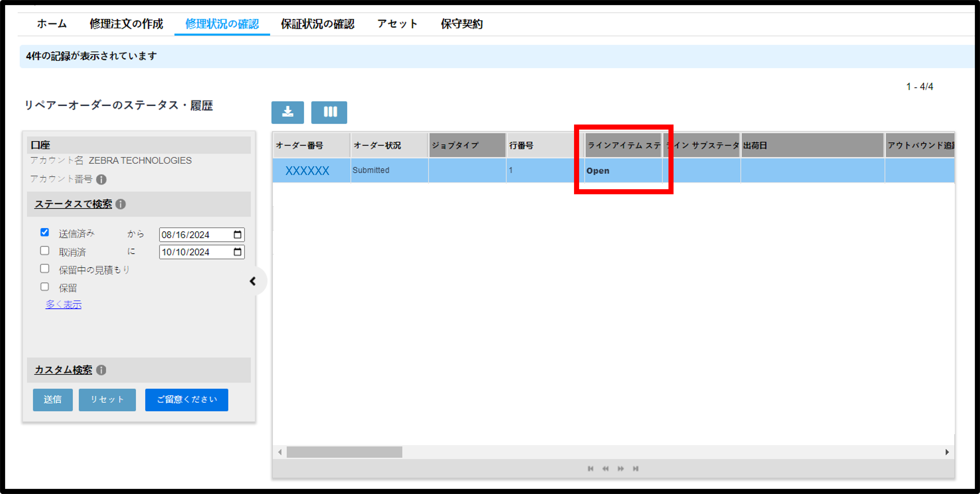Open the column chooser icon button
This screenshot has width=980, height=494.
329,112
